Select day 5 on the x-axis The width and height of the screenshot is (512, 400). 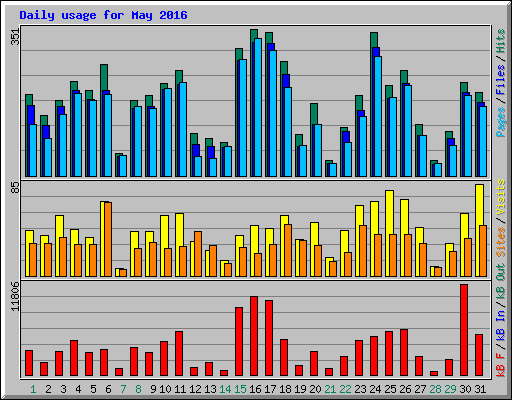click(x=93, y=389)
